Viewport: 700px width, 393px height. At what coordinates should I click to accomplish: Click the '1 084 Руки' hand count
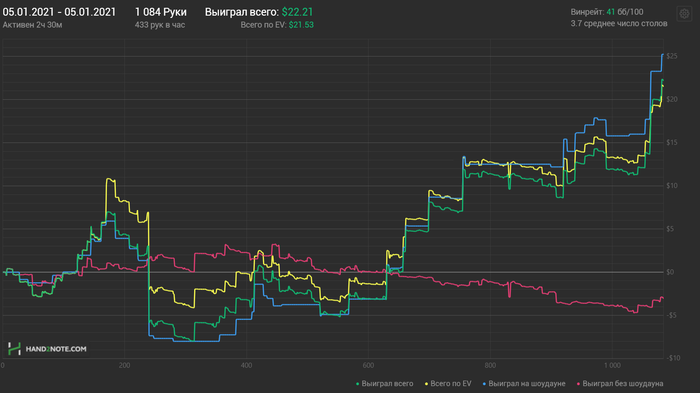click(161, 12)
